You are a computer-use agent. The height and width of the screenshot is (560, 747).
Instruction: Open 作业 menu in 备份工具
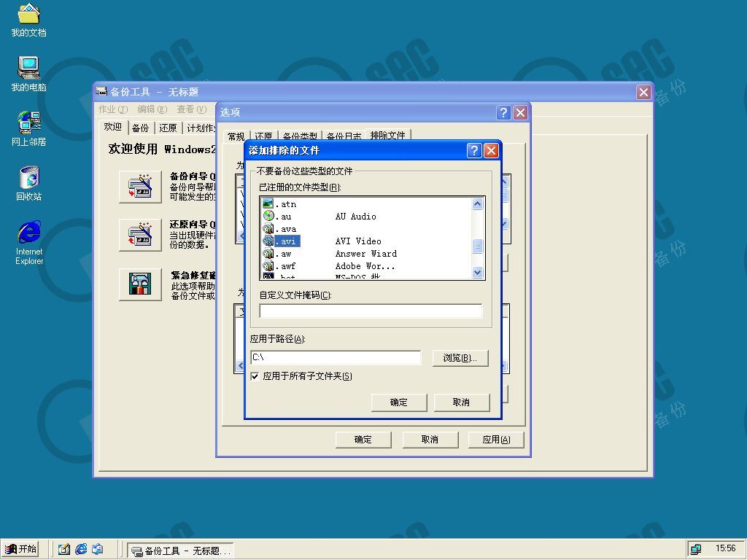pyautogui.click(x=113, y=109)
